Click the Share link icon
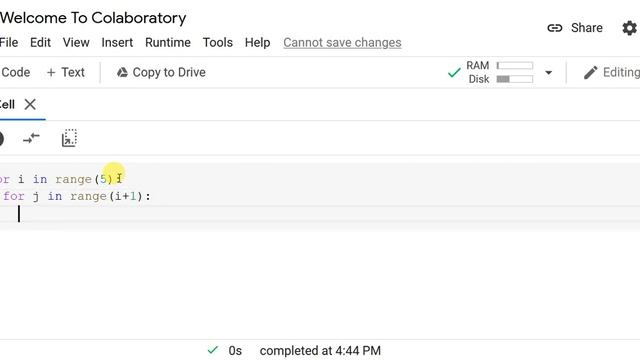Screen dimensions: 640x360 [555, 28]
